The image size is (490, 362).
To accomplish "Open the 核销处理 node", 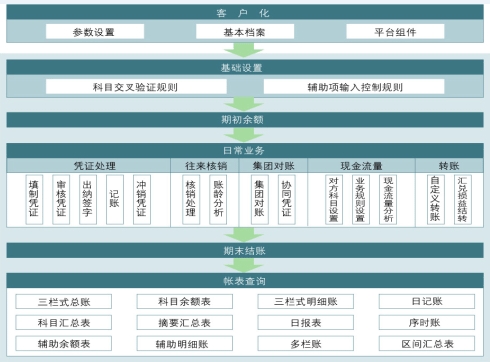I will pos(191,199).
